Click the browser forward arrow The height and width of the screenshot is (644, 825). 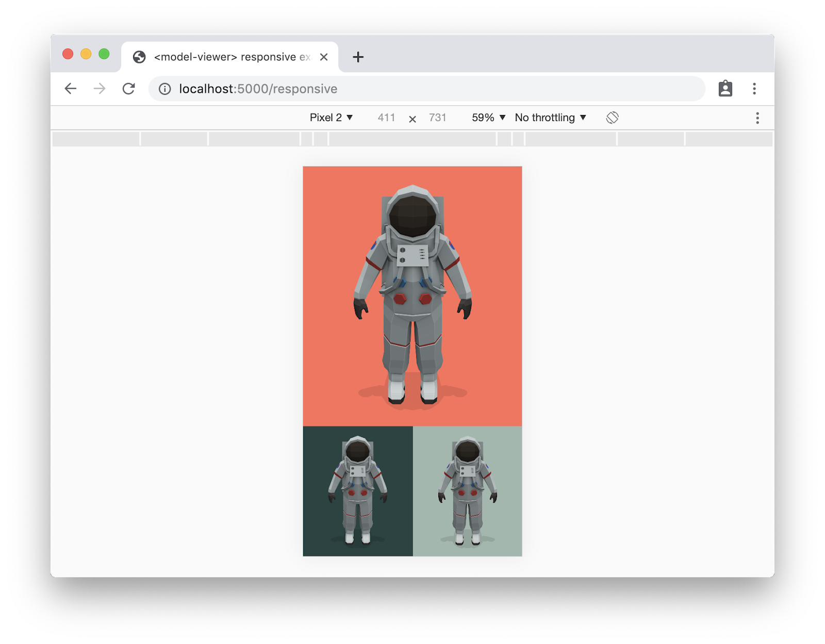coord(100,89)
